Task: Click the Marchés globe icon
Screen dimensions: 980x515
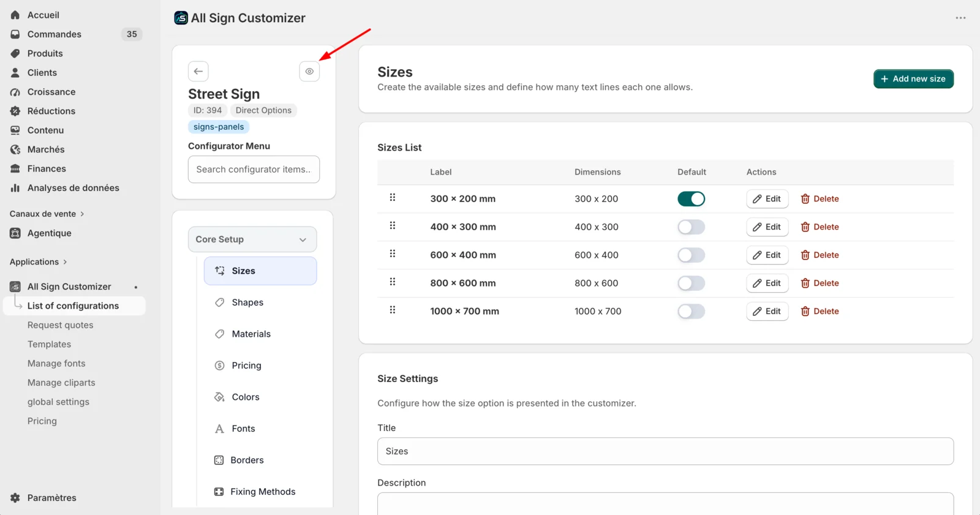Action: [15, 149]
